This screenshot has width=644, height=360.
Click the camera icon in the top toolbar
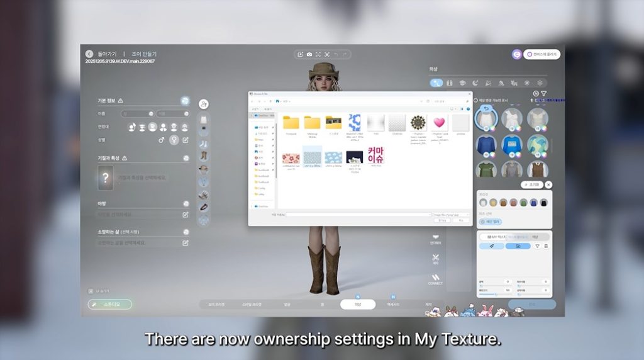(309, 54)
